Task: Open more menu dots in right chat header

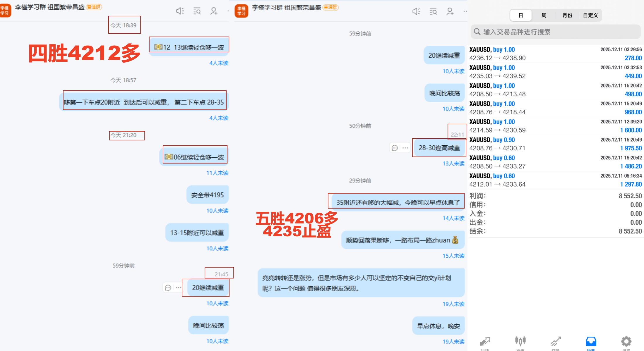Action: [465, 11]
